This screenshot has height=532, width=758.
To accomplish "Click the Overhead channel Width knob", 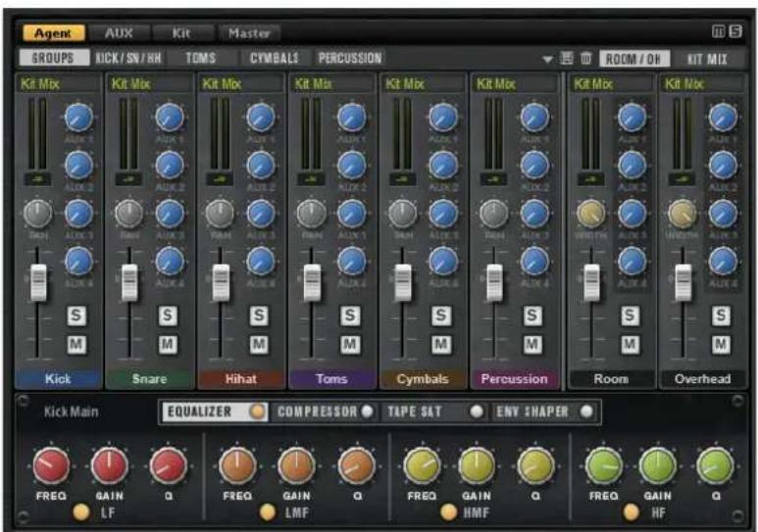I will [682, 213].
